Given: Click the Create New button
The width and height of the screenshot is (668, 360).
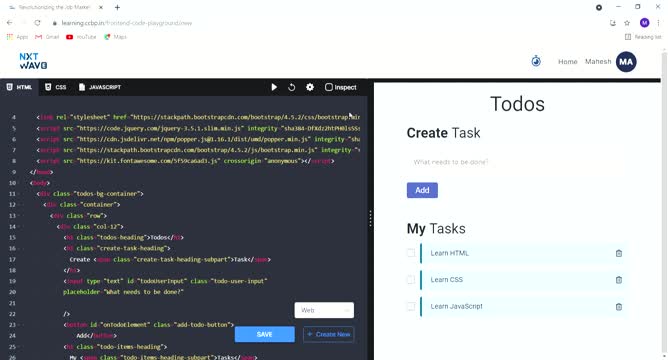Looking at the screenshot, I should (328, 334).
